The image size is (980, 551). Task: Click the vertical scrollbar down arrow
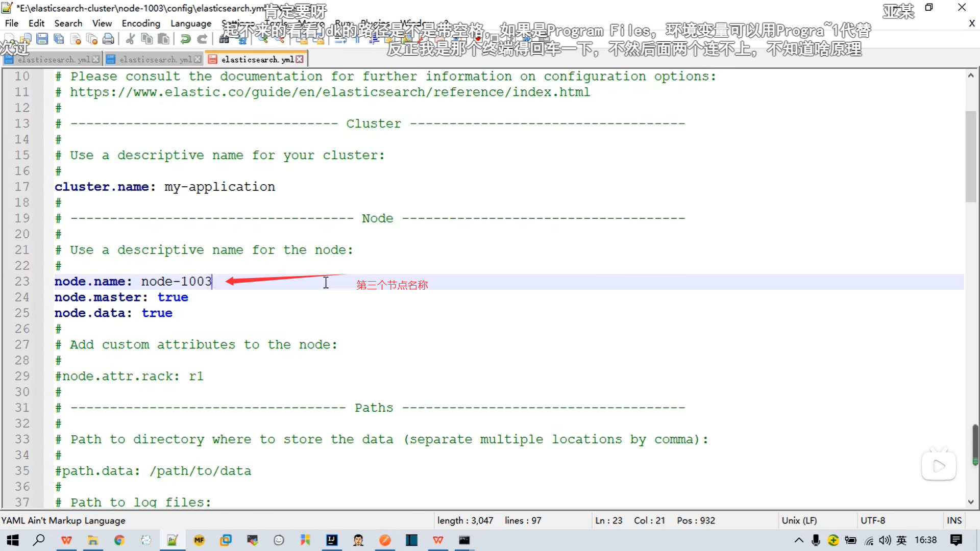click(970, 502)
